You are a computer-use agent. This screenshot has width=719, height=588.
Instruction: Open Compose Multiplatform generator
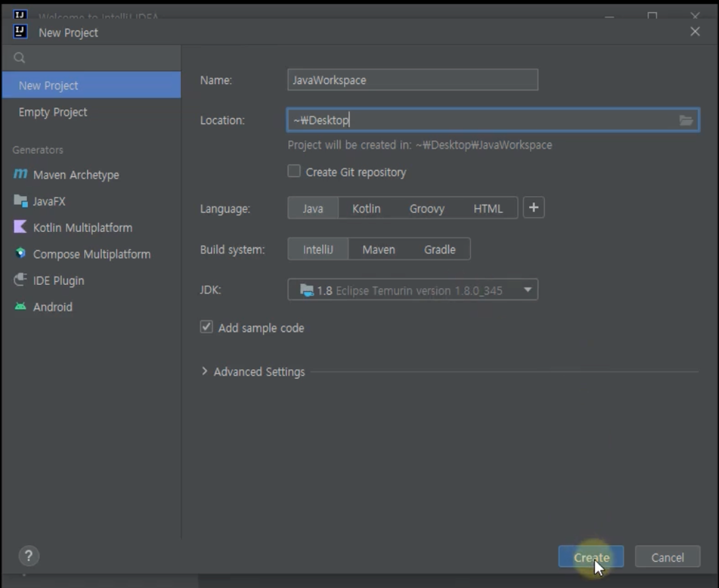pos(92,254)
